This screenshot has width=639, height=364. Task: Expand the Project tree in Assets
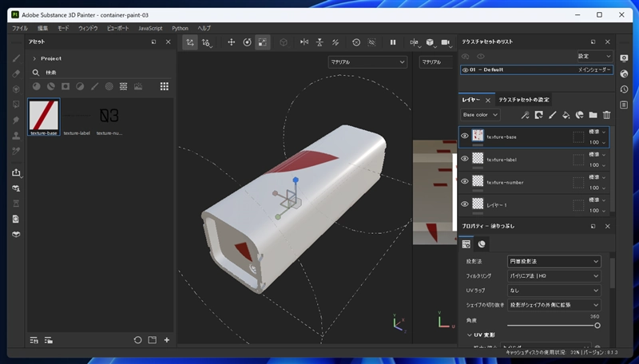click(x=34, y=58)
